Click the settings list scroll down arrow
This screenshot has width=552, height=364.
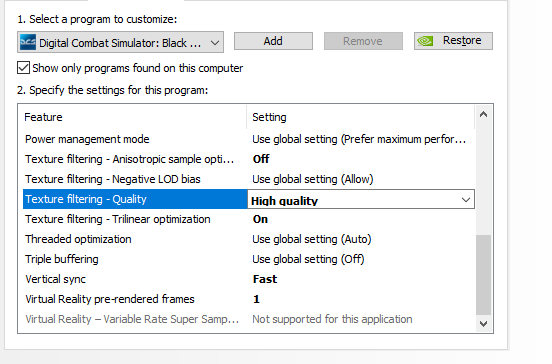(483, 324)
